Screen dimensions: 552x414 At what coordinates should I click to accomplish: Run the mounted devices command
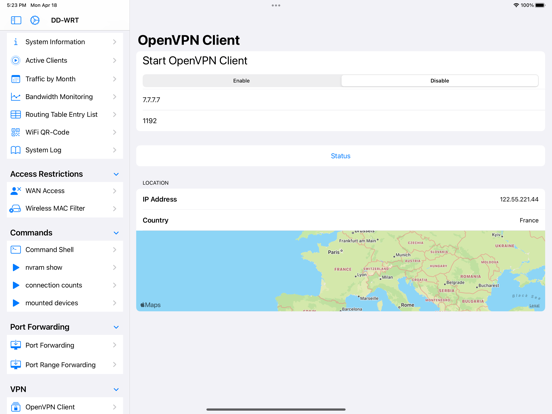coord(65,303)
